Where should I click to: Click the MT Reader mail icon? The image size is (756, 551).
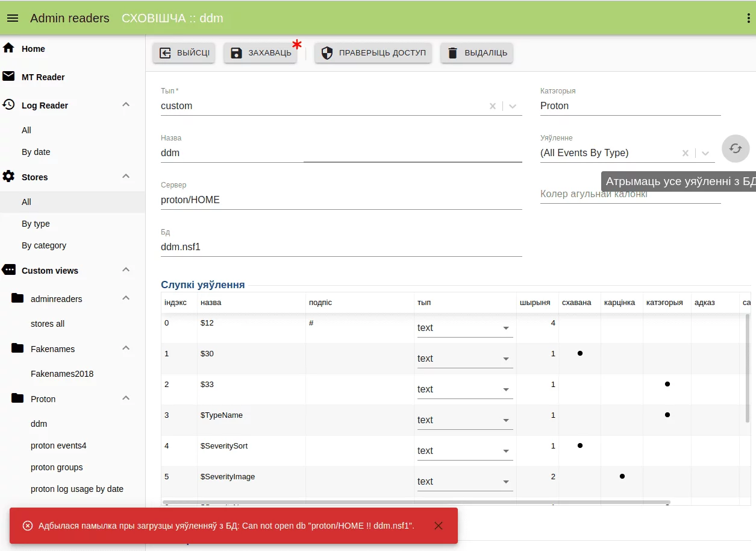point(9,77)
